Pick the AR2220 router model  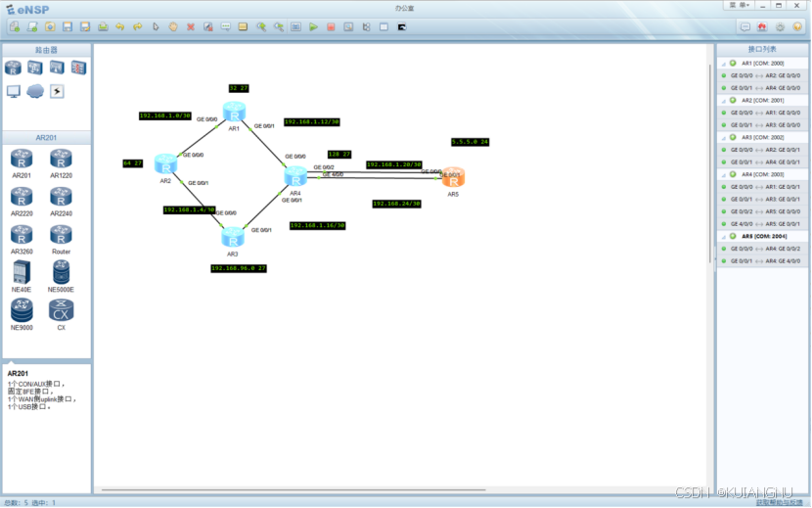[22, 202]
